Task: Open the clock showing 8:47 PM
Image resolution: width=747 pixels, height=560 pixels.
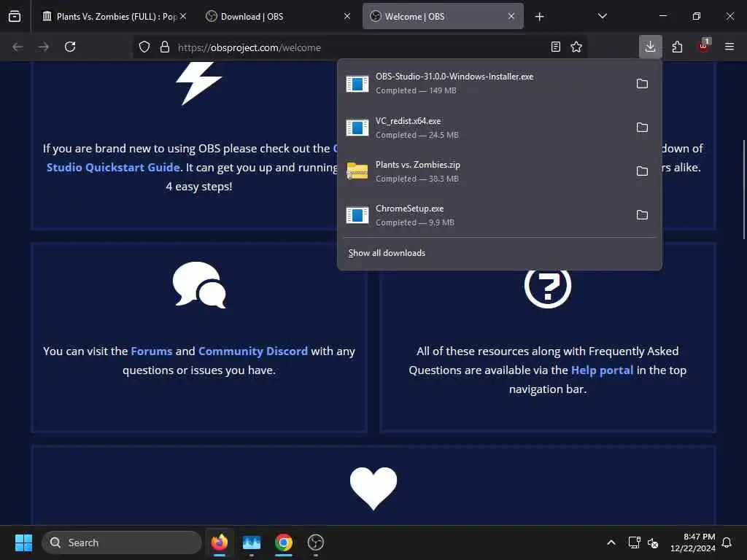Action: (693, 542)
